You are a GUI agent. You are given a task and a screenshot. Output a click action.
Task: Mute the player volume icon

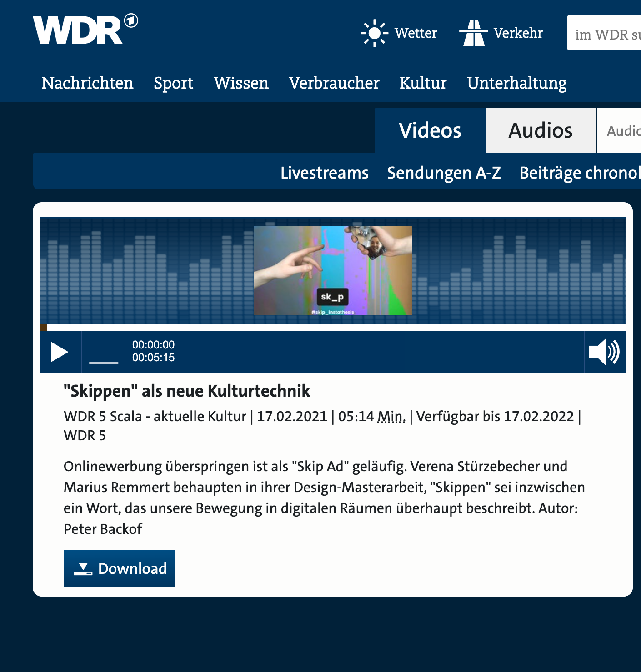[604, 352]
